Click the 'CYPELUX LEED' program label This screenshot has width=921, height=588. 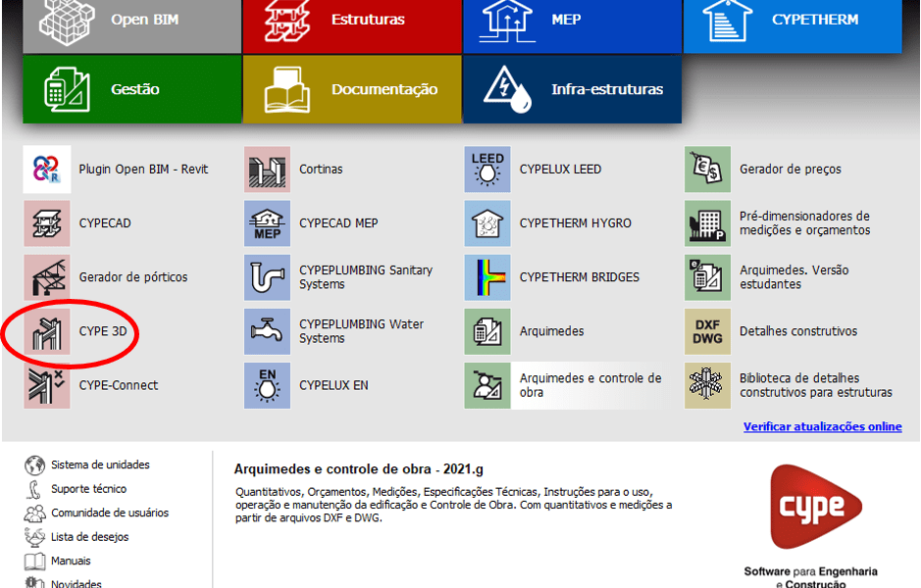click(560, 169)
